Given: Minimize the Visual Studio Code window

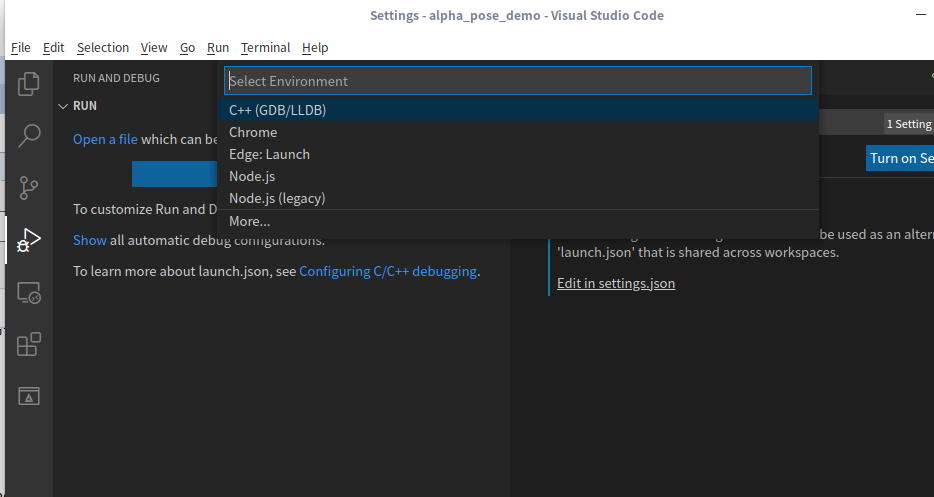Looking at the screenshot, I should click(x=921, y=15).
